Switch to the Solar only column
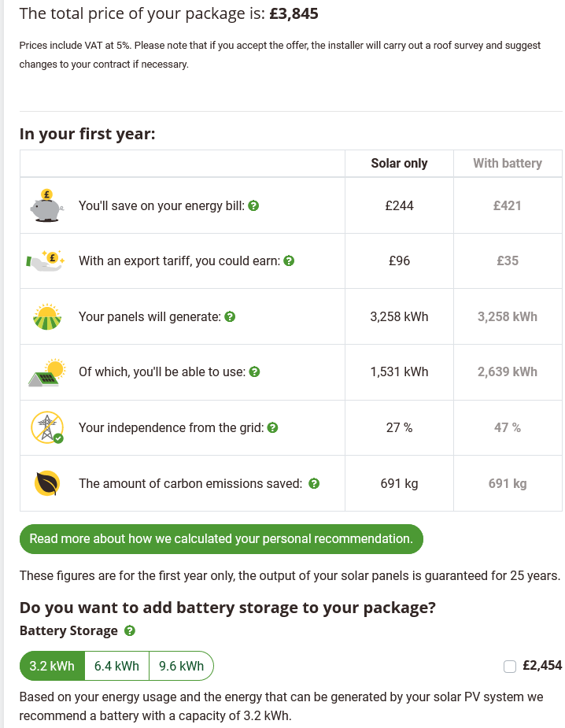The width and height of the screenshot is (565, 728). point(399,164)
